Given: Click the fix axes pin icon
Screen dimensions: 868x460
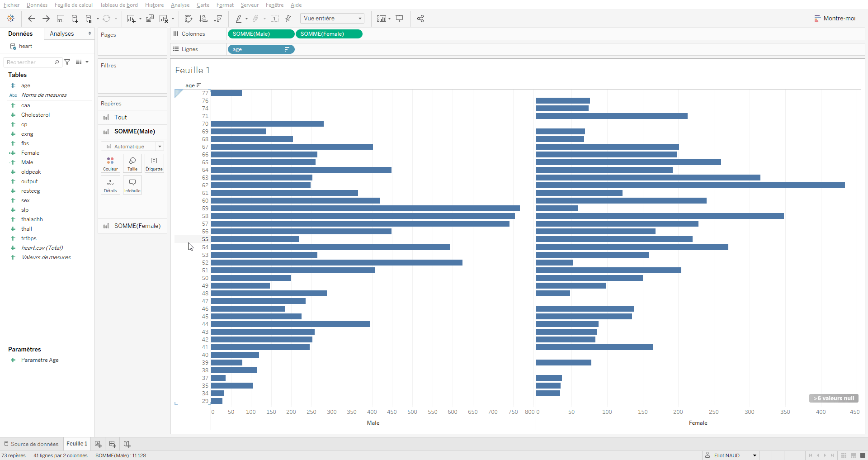Looking at the screenshot, I should (288, 19).
